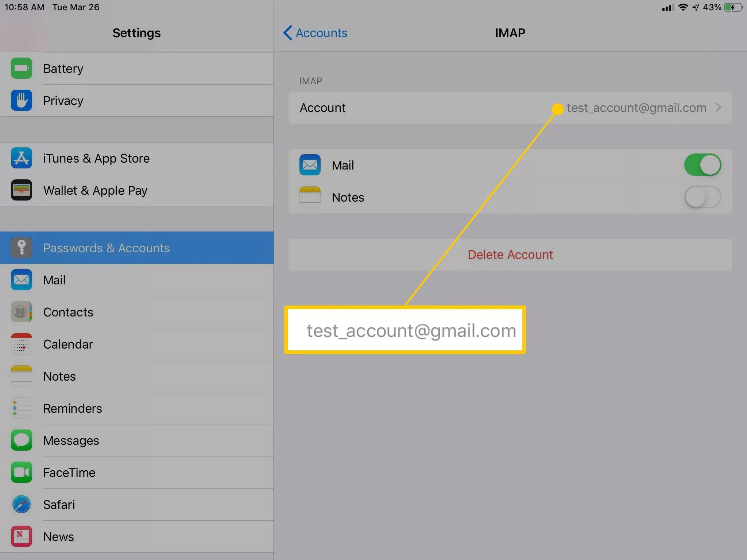This screenshot has height=560, width=747.
Task: Tap the 43% battery percentage text
Action: 712,7
